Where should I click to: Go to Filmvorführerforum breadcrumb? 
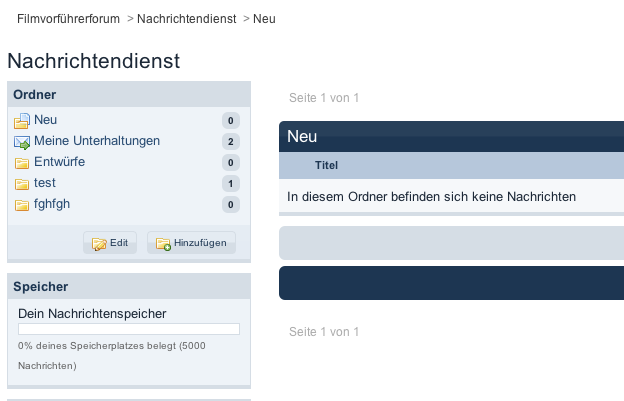(x=68, y=19)
